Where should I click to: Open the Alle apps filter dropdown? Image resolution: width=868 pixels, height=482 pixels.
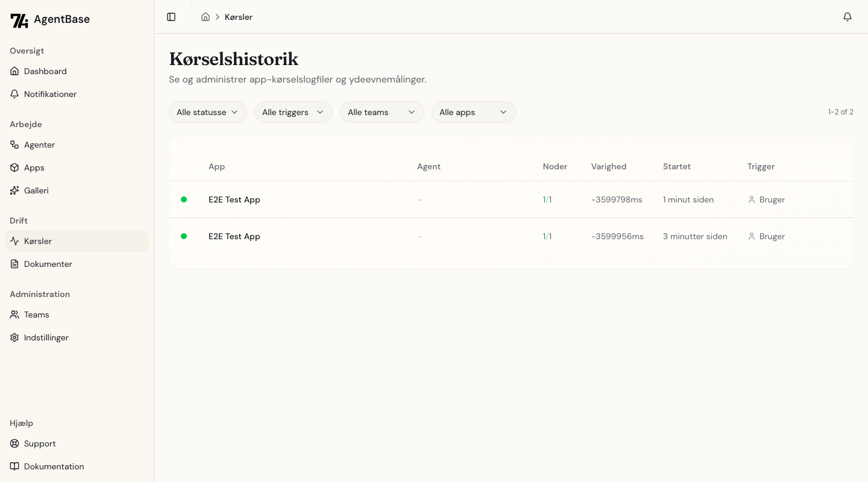pyautogui.click(x=474, y=112)
